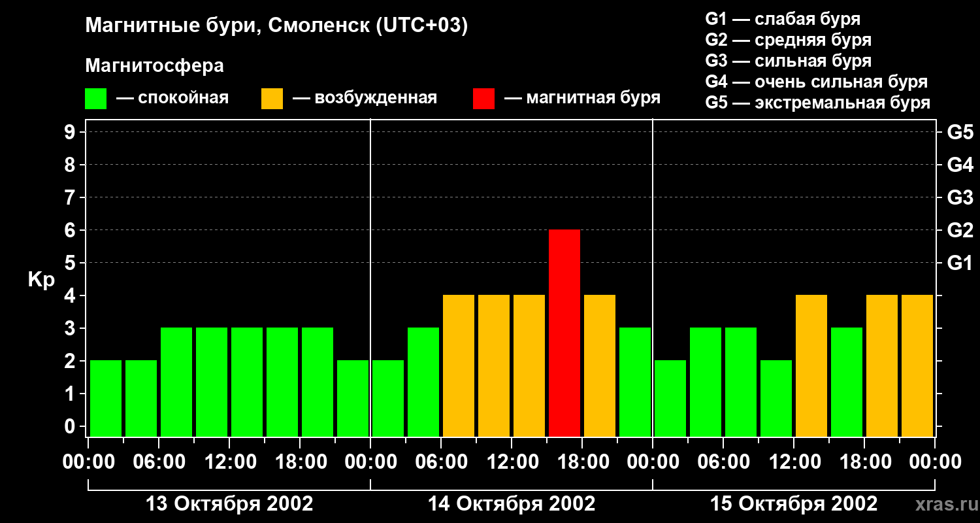Select the 09:00–12:00 orange bar on 14 October

494,365
